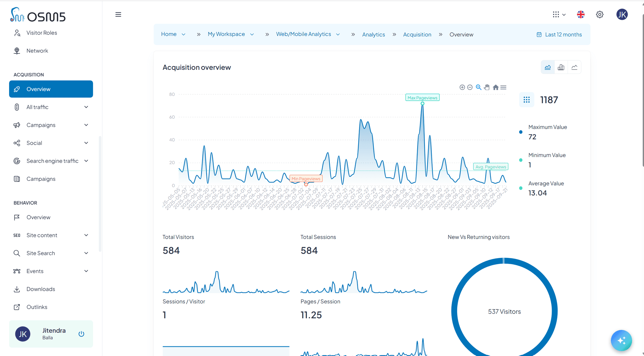Switch to area chart view
Image resolution: width=644 pixels, height=356 pixels.
[x=547, y=67]
